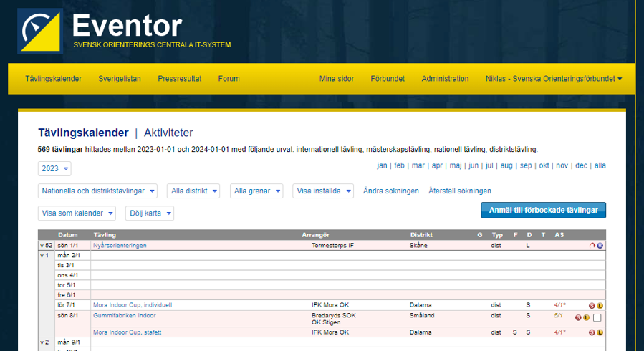This screenshot has width=644, height=351.
Task: Filter by month apr
Action: click(437, 165)
